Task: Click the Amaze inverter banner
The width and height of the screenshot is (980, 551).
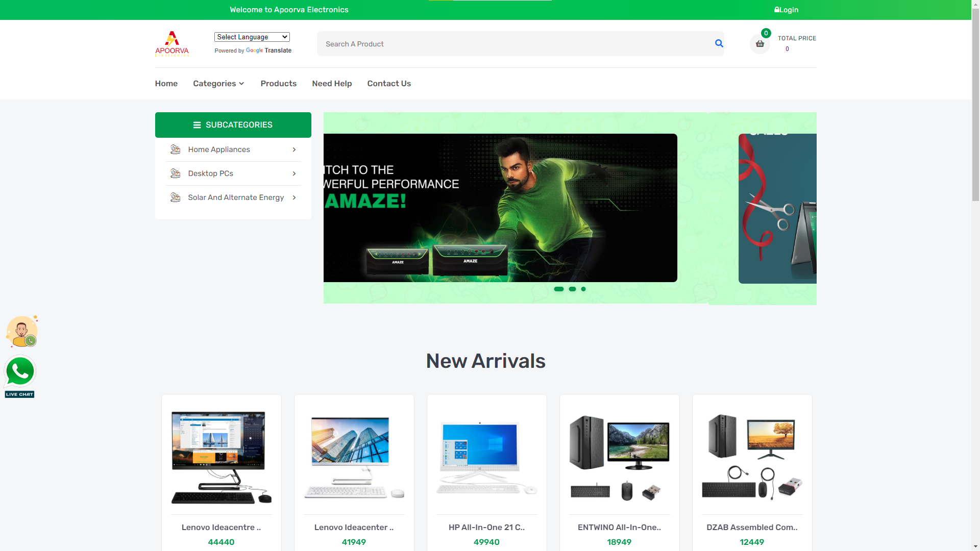Action: click(500, 208)
